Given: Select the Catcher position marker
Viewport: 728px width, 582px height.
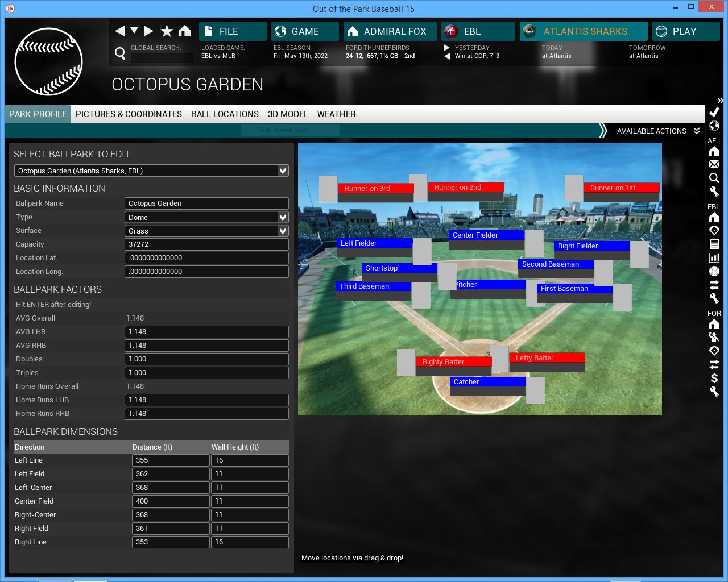Looking at the screenshot, I should 487,382.
